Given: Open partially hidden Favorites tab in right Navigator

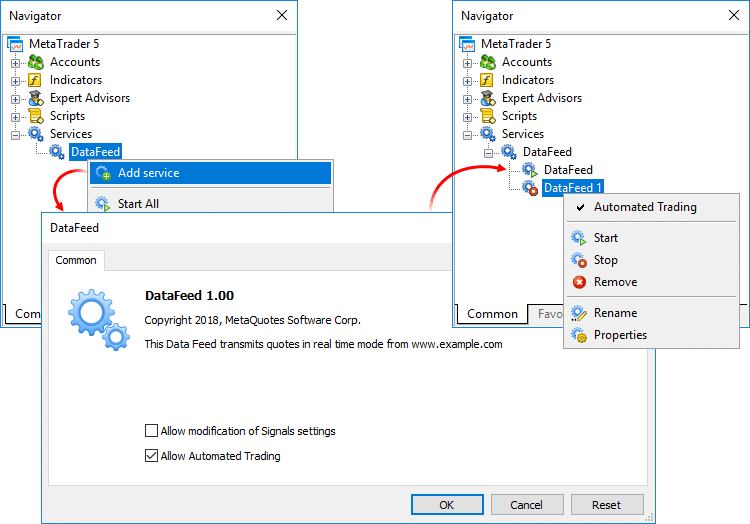Looking at the screenshot, I should pyautogui.click(x=546, y=314).
